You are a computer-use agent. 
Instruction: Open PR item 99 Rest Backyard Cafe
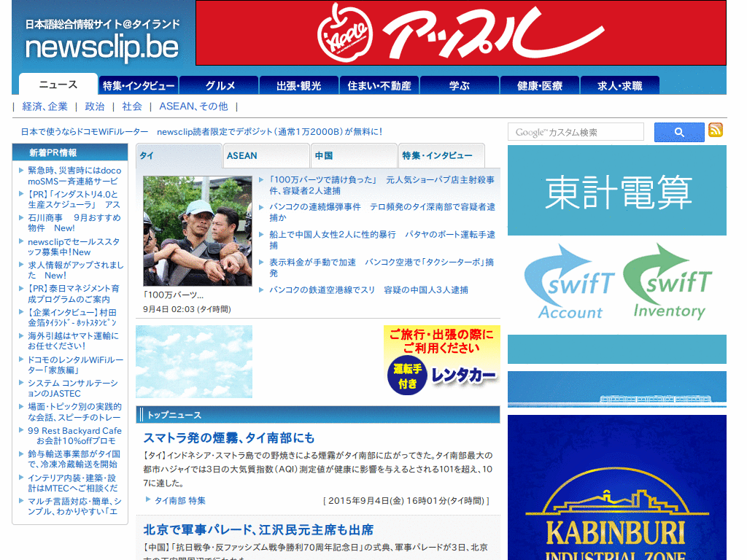coord(75,435)
